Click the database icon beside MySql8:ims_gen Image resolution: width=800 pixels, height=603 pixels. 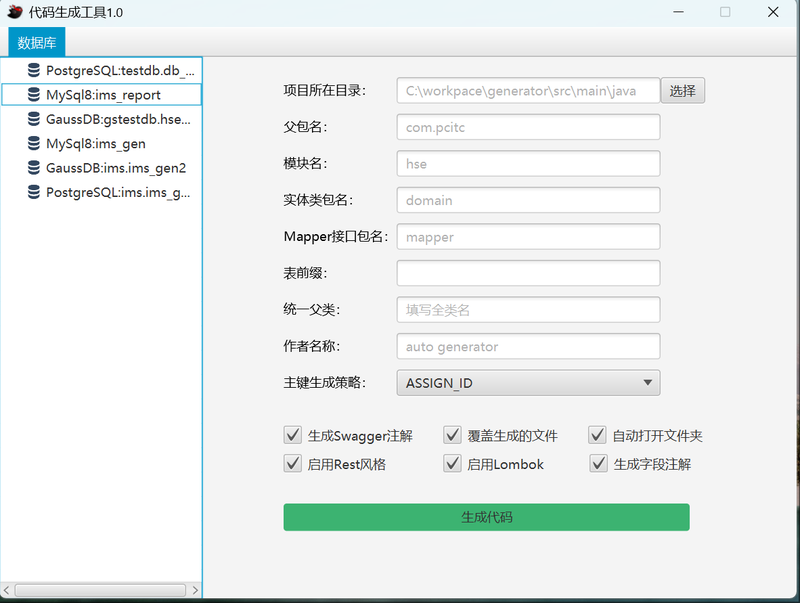pos(34,143)
